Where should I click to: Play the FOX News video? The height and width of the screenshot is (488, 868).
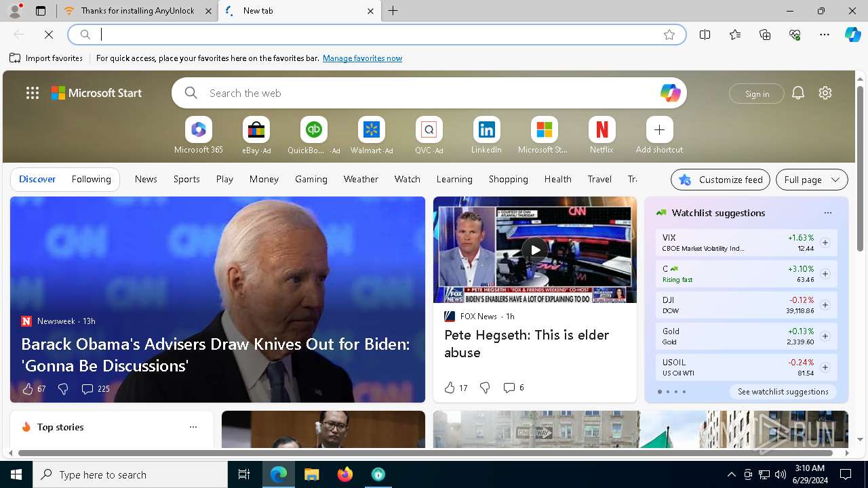[x=535, y=249]
